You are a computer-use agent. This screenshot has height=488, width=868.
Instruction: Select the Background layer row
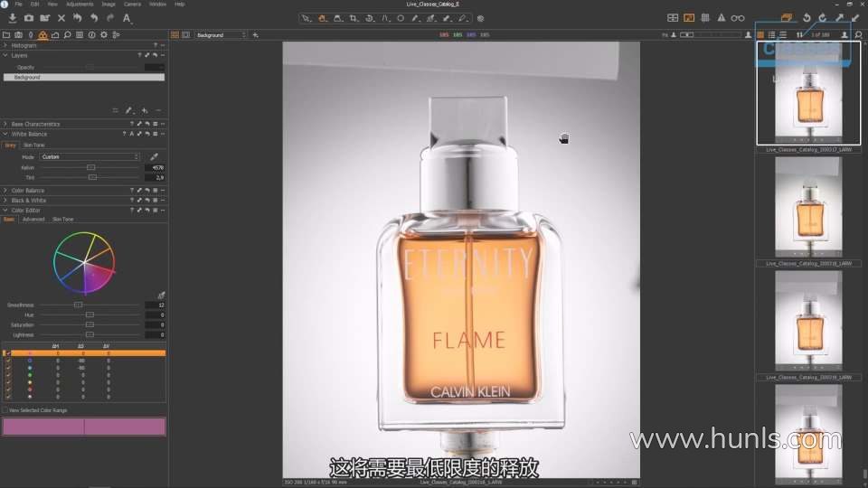click(84, 78)
